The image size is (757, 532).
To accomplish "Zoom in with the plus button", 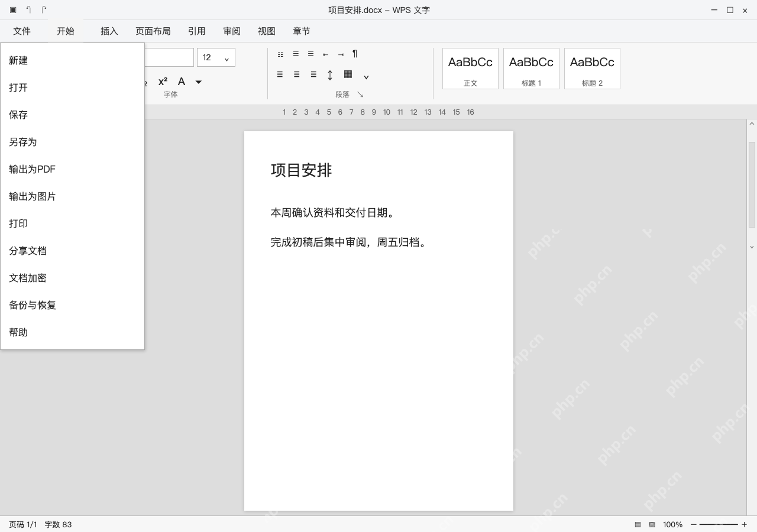I will (744, 524).
